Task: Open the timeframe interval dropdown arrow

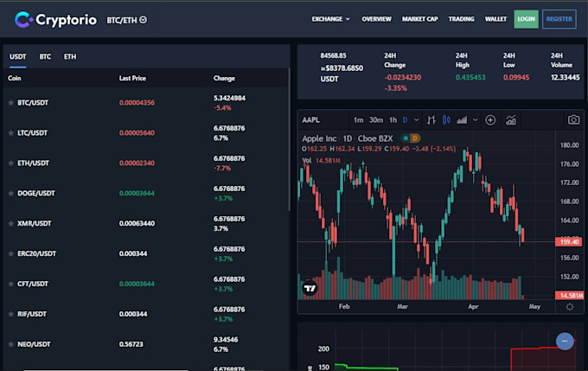Action: (416, 120)
